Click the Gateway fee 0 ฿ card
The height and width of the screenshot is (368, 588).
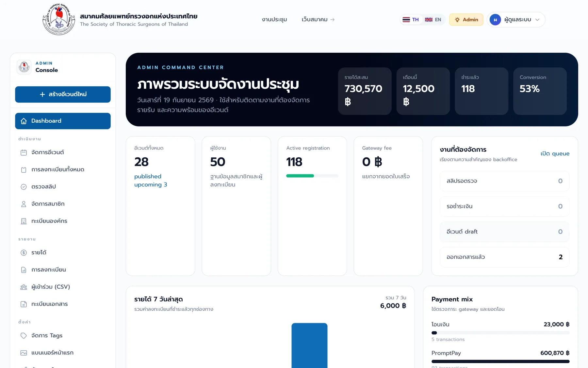(x=388, y=206)
